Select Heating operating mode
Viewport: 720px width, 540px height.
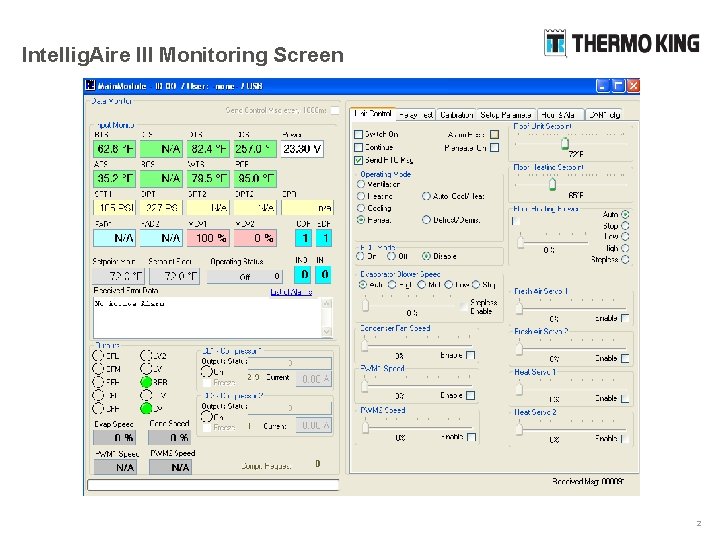361,196
